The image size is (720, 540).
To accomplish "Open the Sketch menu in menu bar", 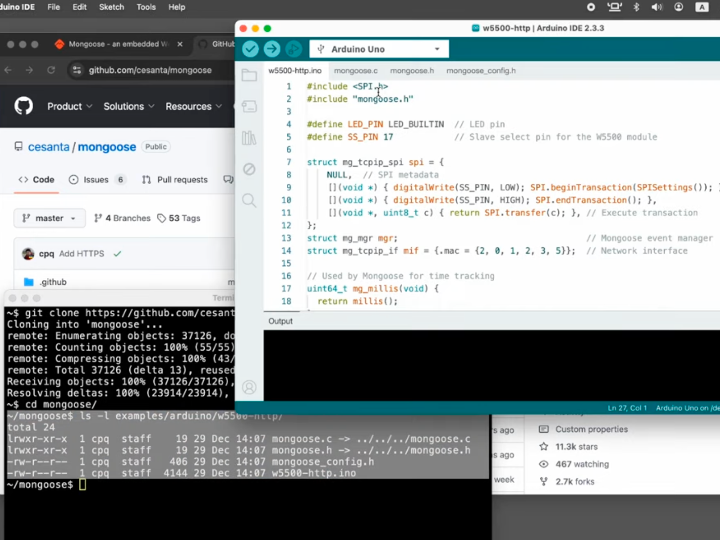I will pyautogui.click(x=111, y=7).
